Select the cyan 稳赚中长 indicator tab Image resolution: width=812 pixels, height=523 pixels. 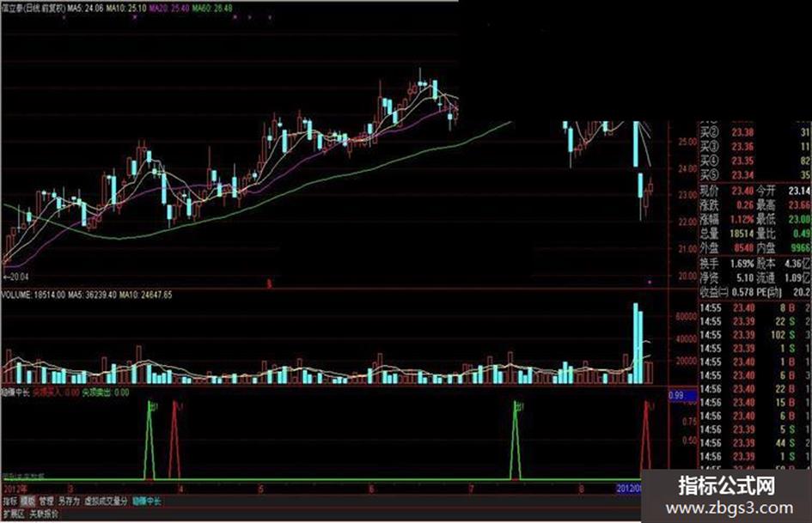pyautogui.click(x=147, y=502)
